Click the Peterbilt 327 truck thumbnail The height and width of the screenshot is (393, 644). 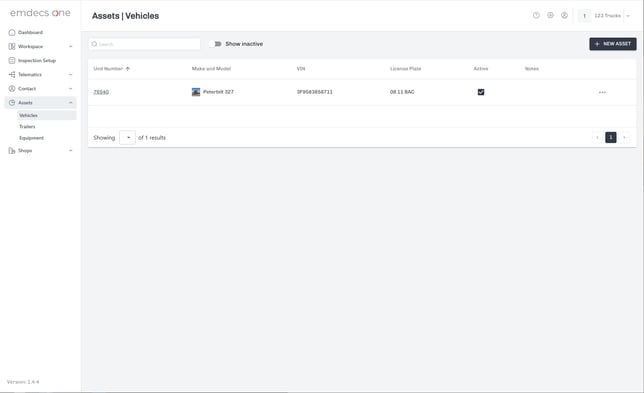point(196,92)
